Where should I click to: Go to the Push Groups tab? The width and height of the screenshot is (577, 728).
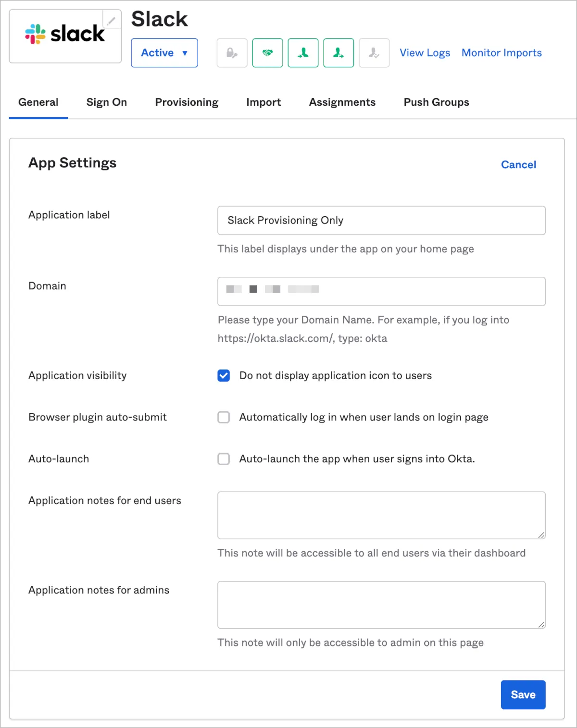pyautogui.click(x=436, y=102)
